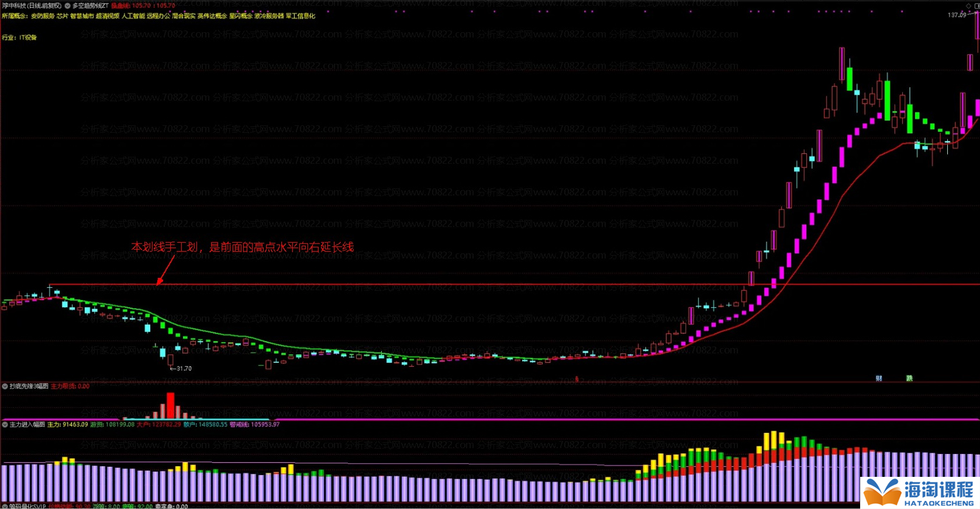
Task: Click the 跌 marker icon on chart
Action: pos(909,379)
